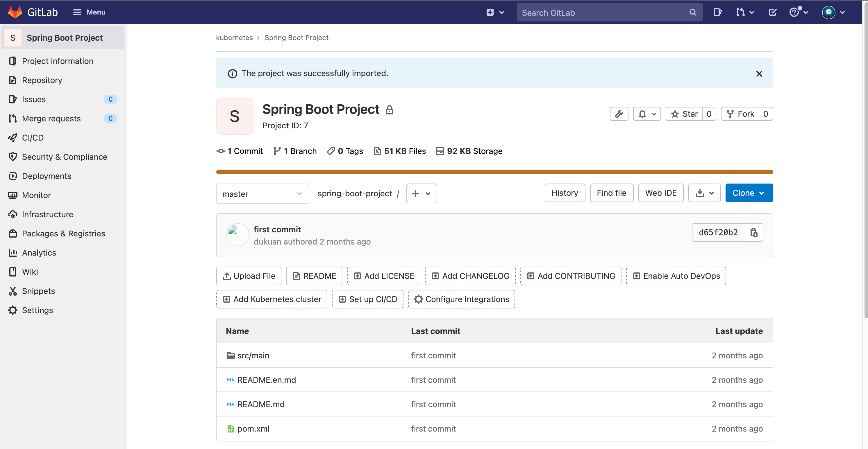Click the History button
The height and width of the screenshot is (449, 868).
(x=565, y=193)
